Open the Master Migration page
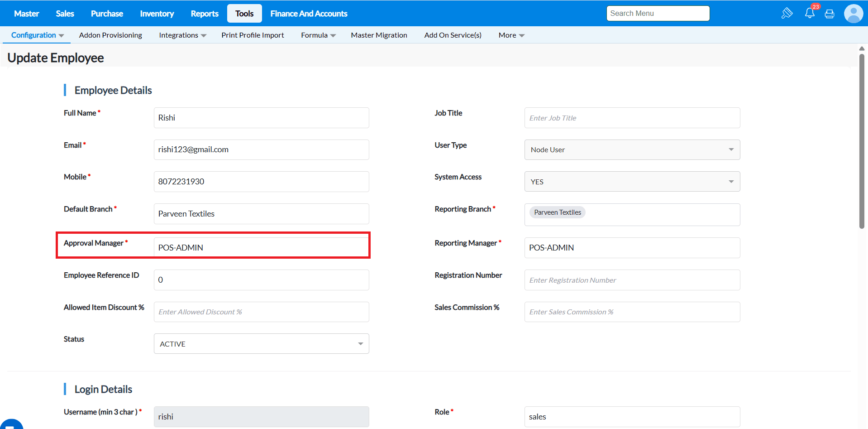This screenshot has width=868, height=429. (379, 35)
